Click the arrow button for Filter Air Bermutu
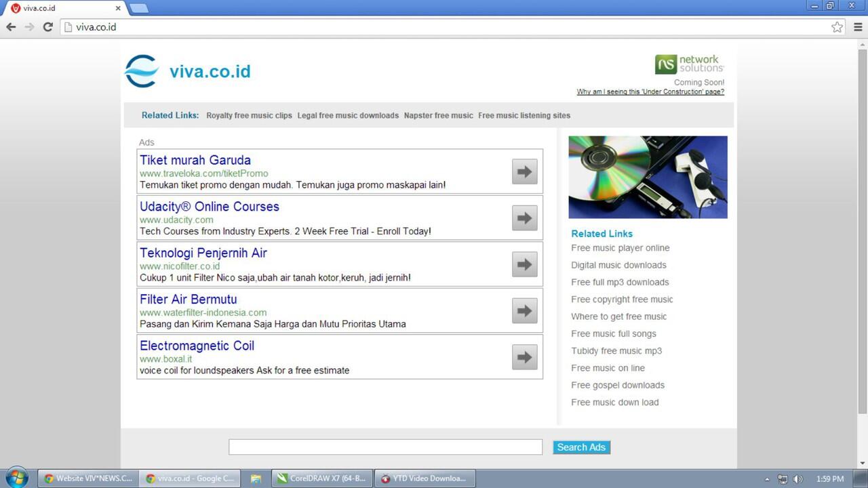 point(524,310)
